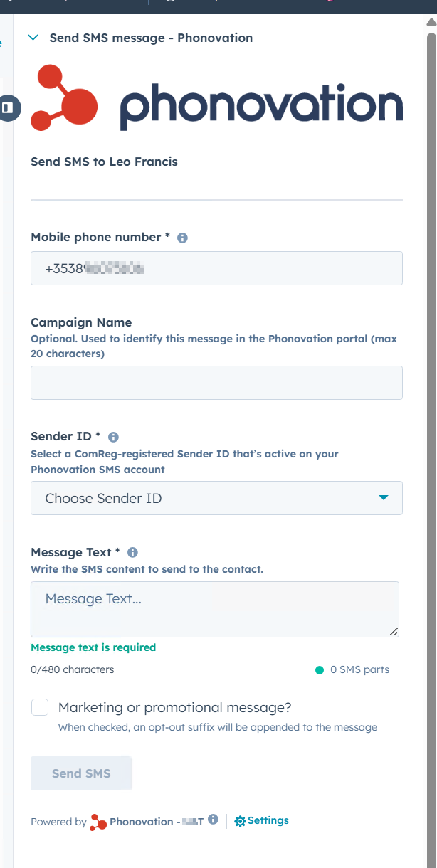Click the "Marketing or promotional message?" label
The width and height of the screenshot is (437, 868).
tap(174, 708)
